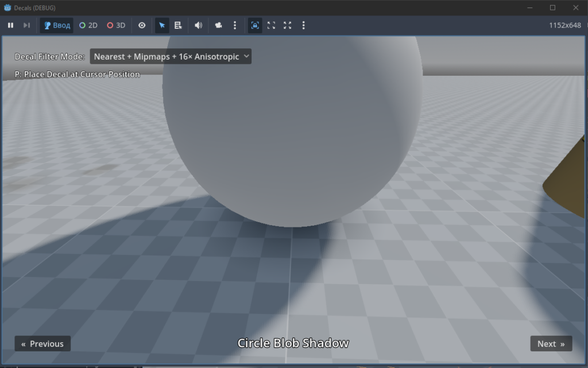Activate the arrow select tool

click(x=162, y=25)
